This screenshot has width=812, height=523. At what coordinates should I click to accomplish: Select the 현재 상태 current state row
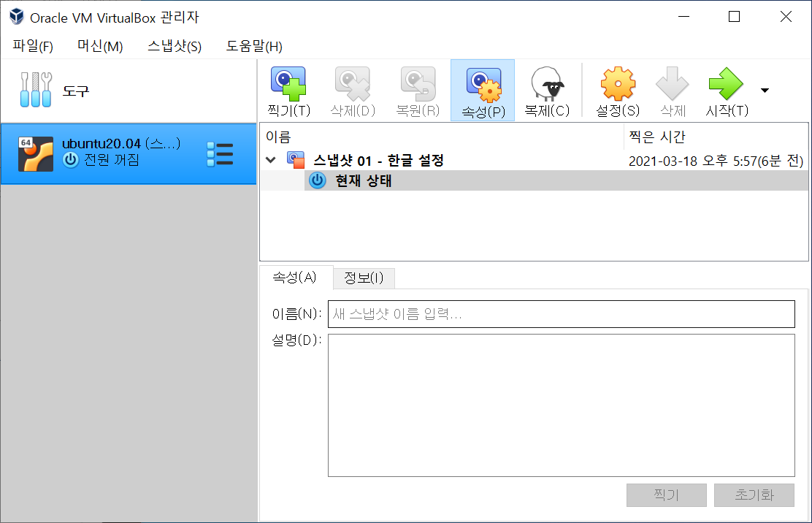pos(556,180)
